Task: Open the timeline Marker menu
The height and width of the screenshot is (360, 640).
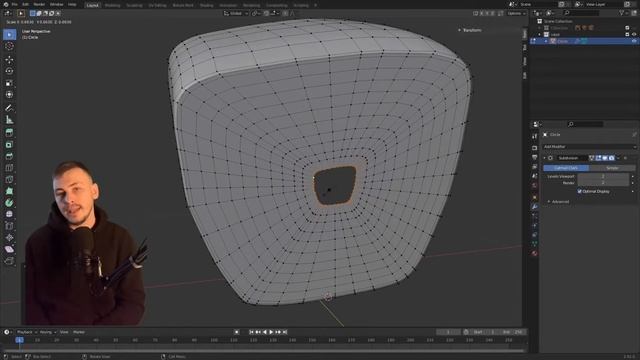Action: tap(79, 332)
